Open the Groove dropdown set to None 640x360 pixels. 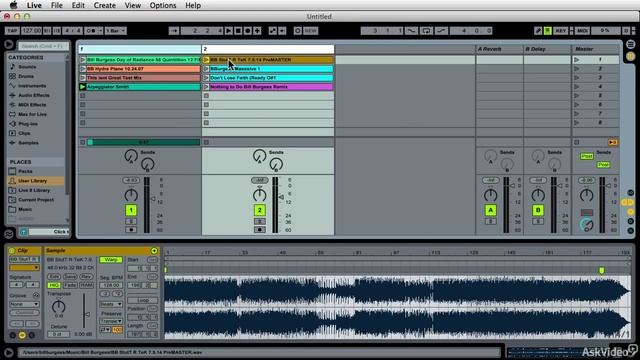24,304
